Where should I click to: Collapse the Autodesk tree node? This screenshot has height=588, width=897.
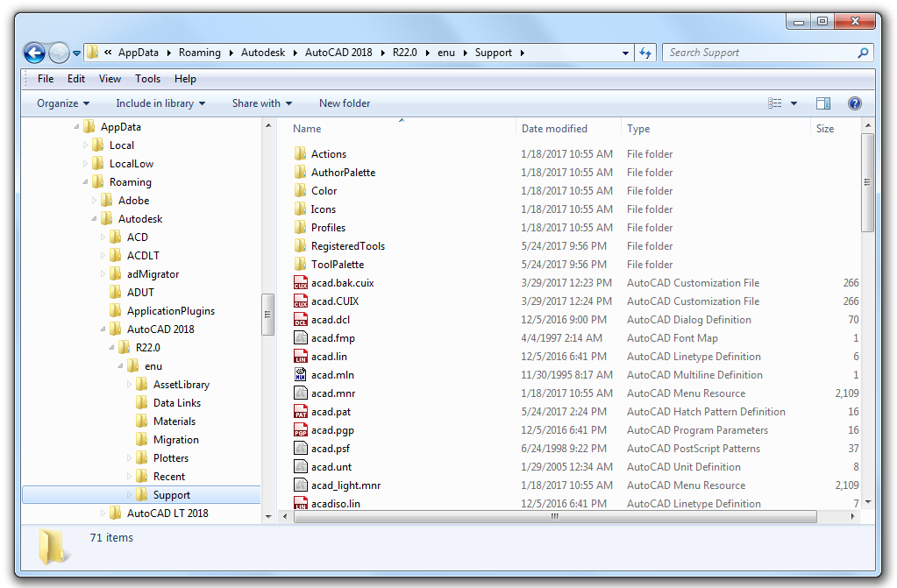(x=94, y=219)
